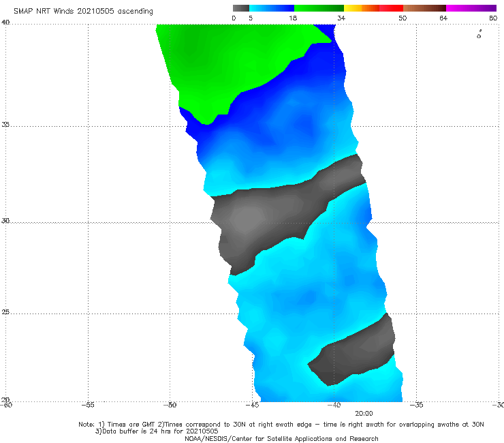Click the 'Data buffer is 24 hrs' note line

coord(157,431)
